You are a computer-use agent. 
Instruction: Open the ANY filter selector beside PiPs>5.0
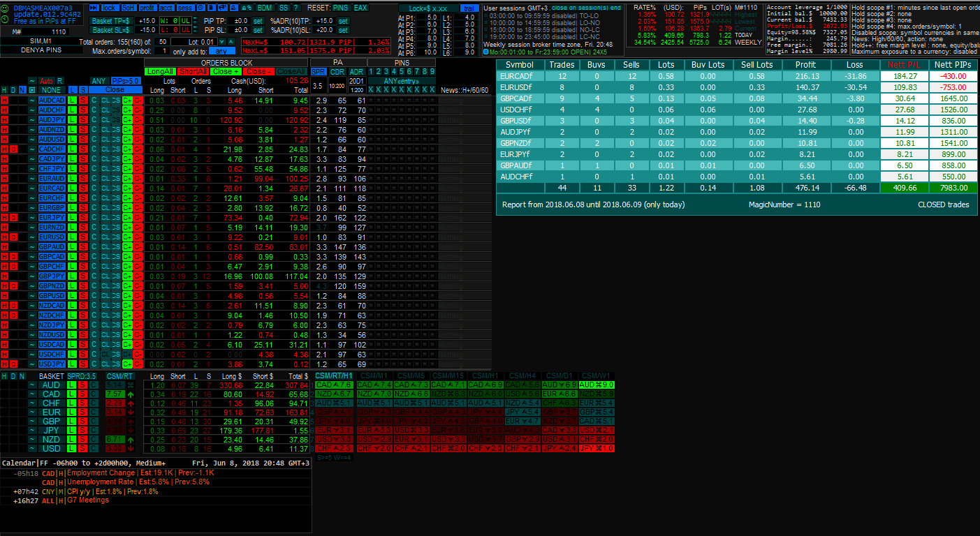(x=99, y=81)
